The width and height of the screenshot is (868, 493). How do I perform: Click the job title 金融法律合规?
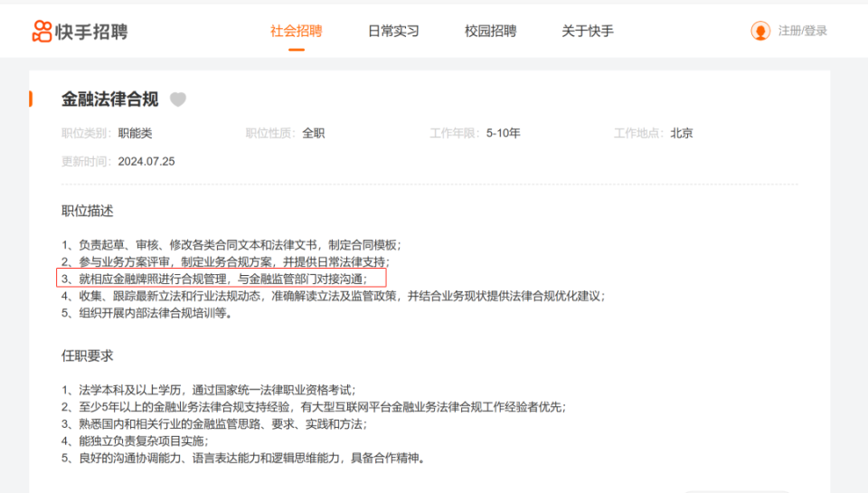pyautogui.click(x=109, y=100)
